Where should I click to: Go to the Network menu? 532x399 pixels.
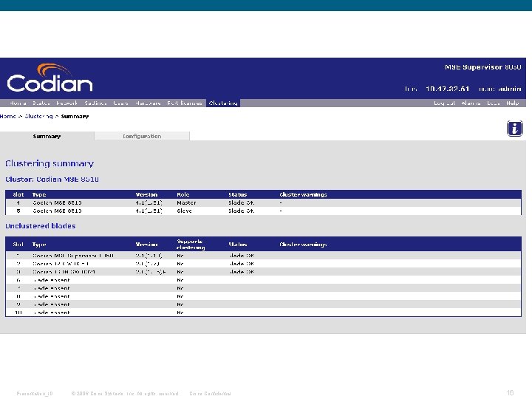[66, 103]
